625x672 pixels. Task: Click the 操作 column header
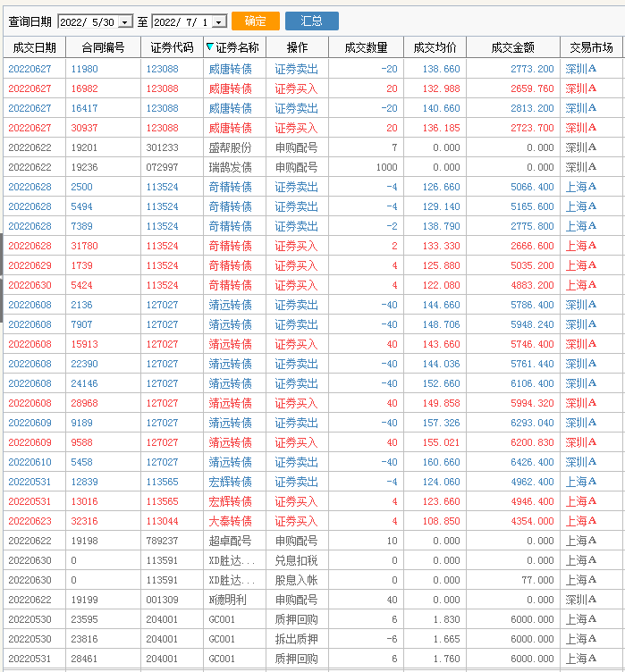tap(297, 47)
